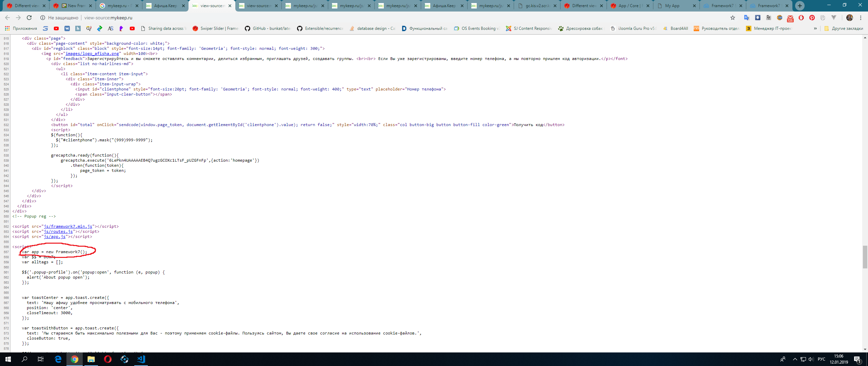Open the Action Center notifications

coord(857,359)
